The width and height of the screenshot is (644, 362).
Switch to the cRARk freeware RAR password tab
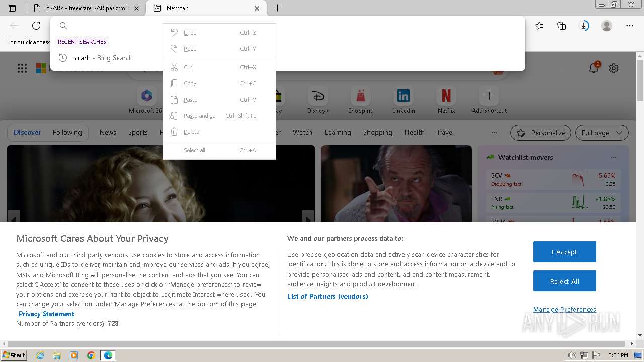(87, 8)
